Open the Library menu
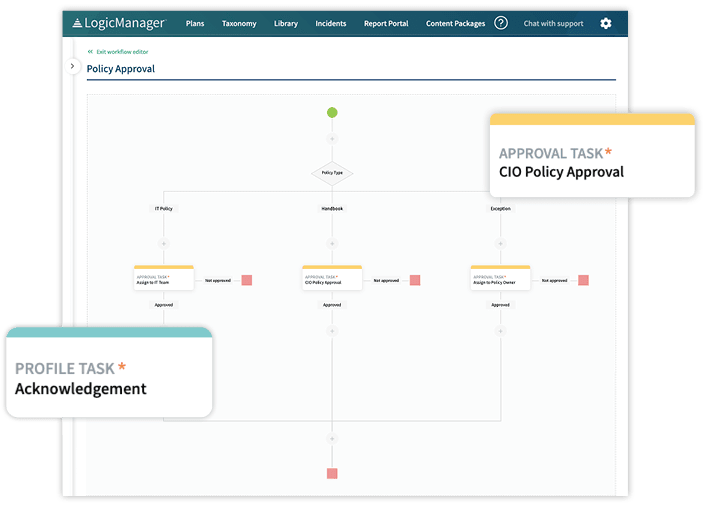 pos(286,23)
